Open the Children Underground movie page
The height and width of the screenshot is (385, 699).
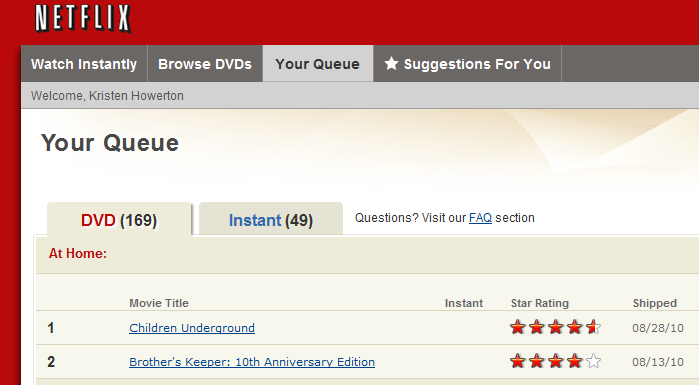coord(192,328)
